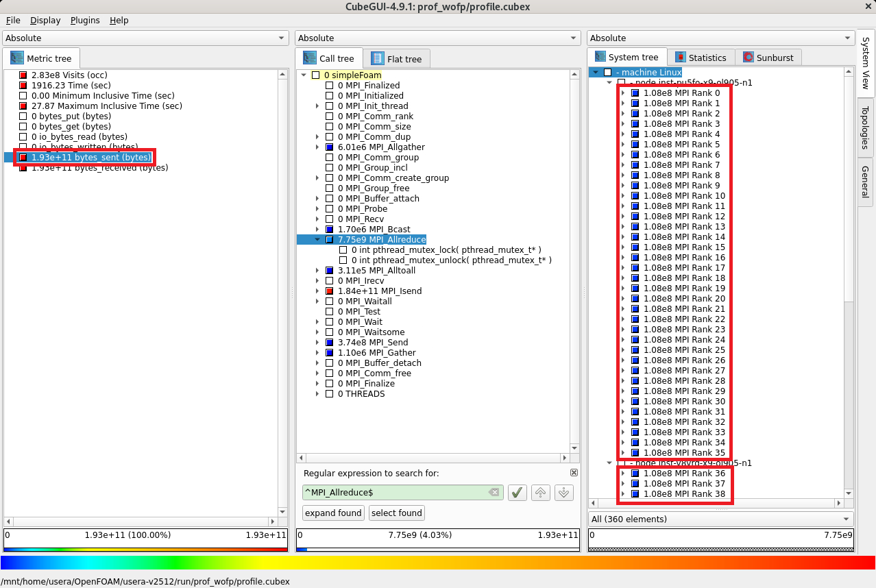Image resolution: width=876 pixels, height=588 pixels.
Task: Click the red metric icon beside Visits
Action: (23, 75)
